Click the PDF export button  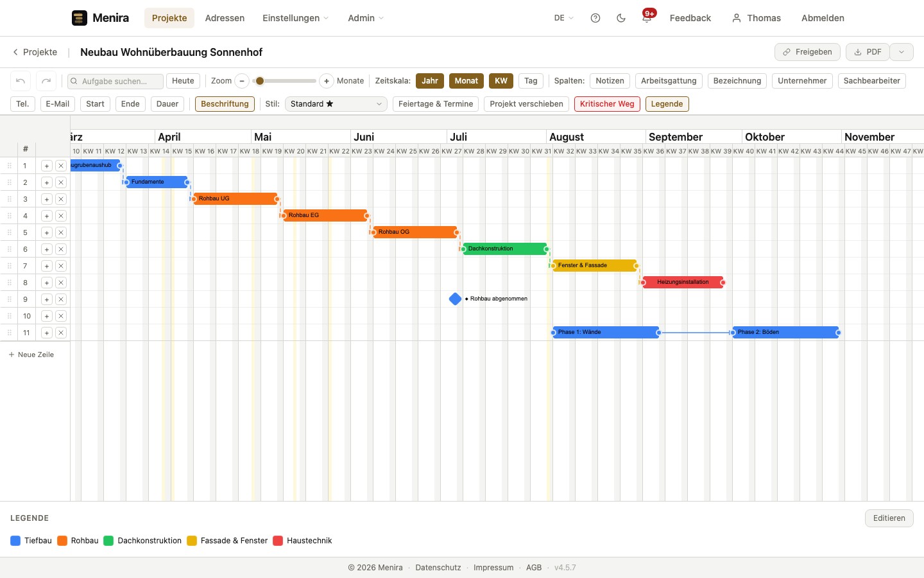pyautogui.click(x=868, y=52)
